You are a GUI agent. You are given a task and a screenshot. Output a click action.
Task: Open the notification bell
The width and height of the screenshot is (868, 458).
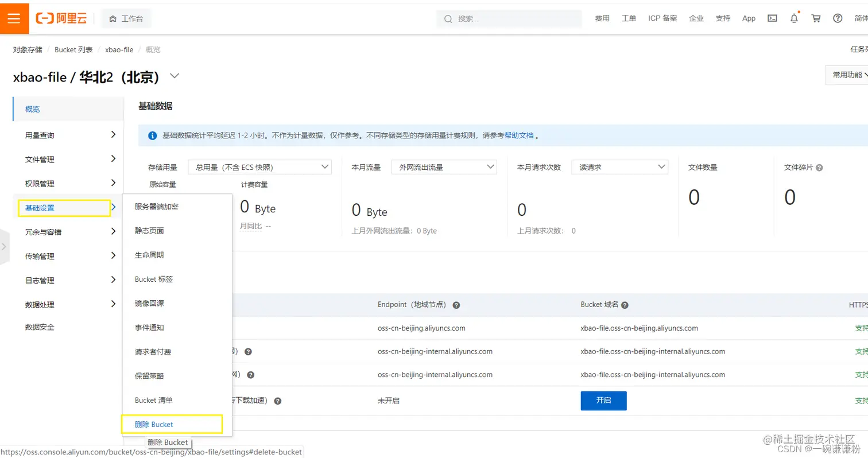794,18
